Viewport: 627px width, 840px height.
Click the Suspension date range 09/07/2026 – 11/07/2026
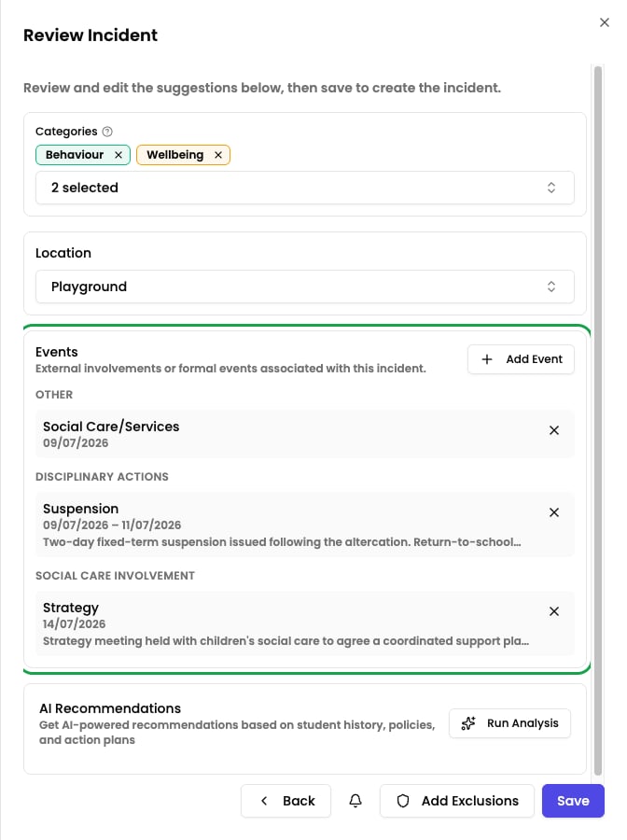point(112,525)
